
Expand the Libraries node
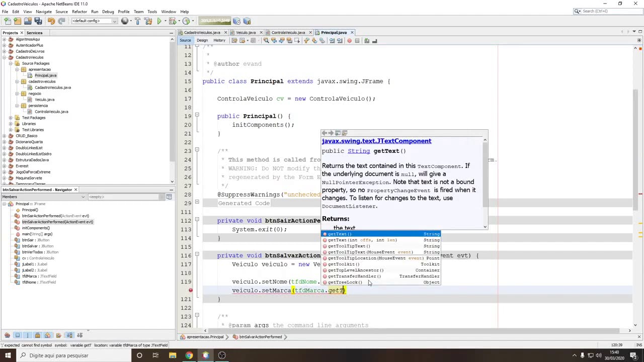(11, 124)
